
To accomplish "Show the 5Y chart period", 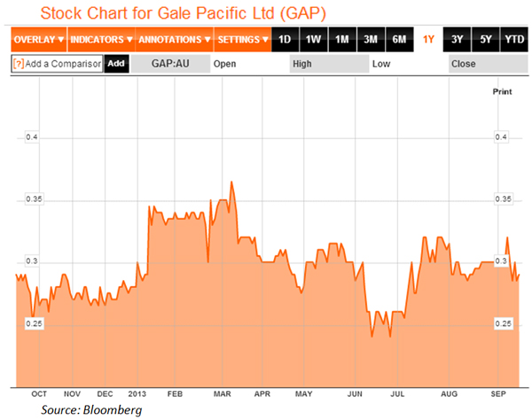I will 484,40.
